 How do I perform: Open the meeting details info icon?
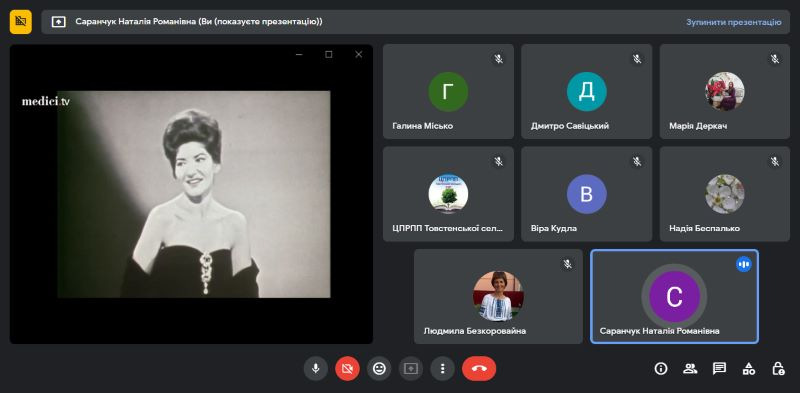point(661,369)
